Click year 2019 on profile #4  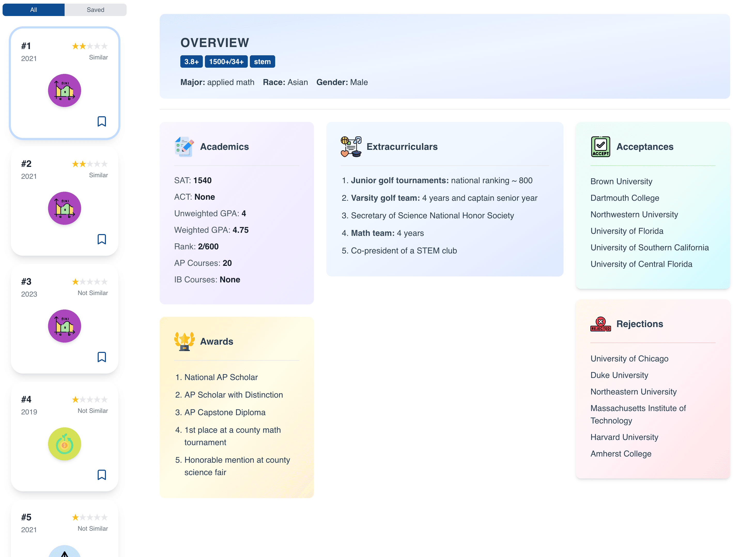click(x=29, y=412)
